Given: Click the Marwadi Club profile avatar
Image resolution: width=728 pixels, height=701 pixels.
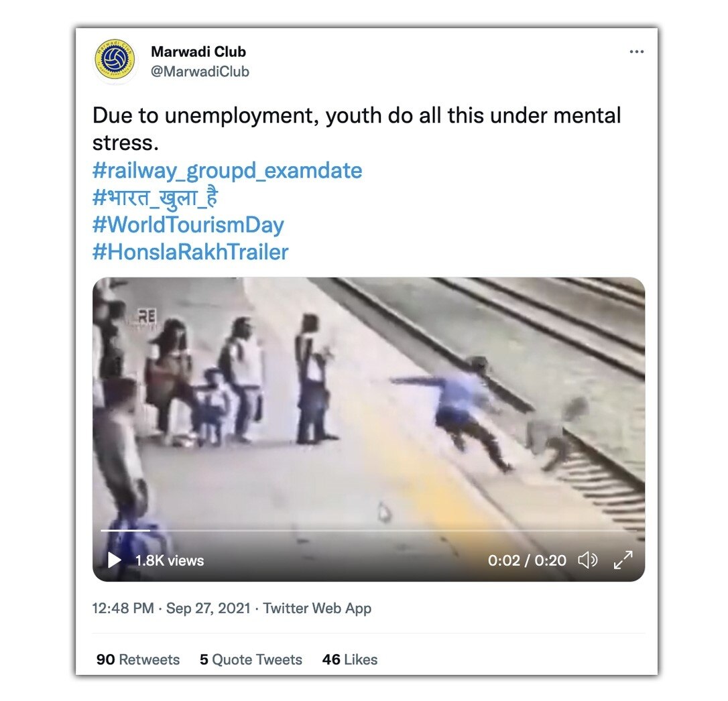Looking at the screenshot, I should [115, 60].
